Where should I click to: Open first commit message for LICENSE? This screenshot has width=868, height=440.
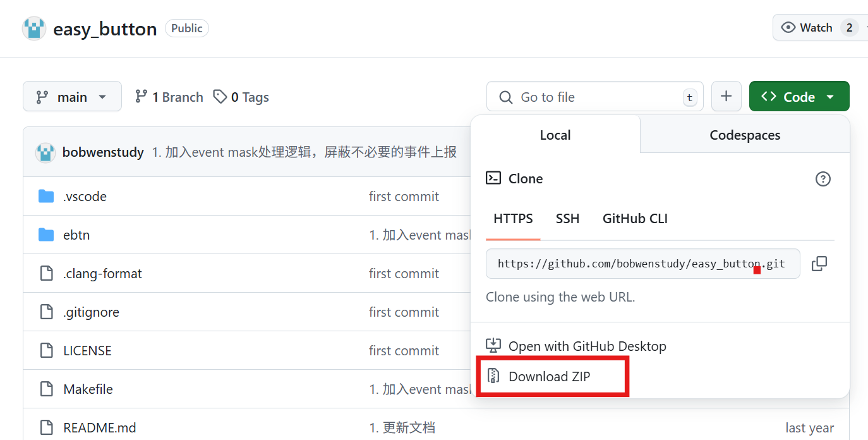[404, 351]
